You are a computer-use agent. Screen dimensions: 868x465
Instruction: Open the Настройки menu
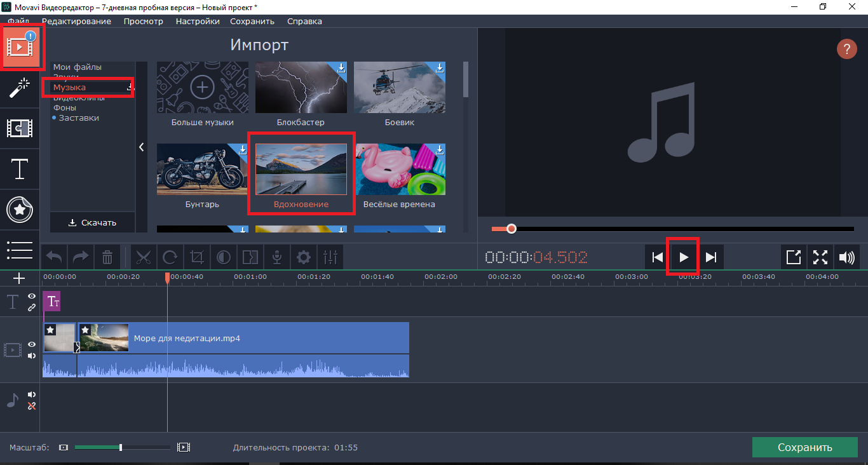(198, 21)
